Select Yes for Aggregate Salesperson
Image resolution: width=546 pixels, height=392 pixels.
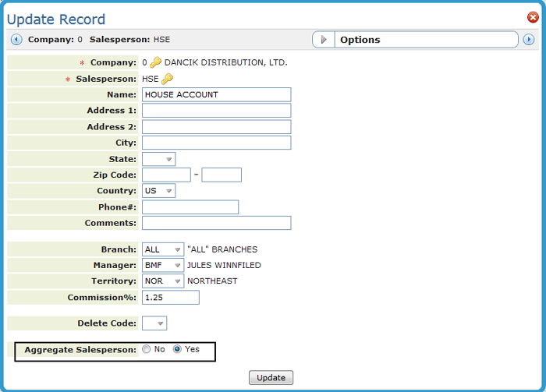pos(177,350)
